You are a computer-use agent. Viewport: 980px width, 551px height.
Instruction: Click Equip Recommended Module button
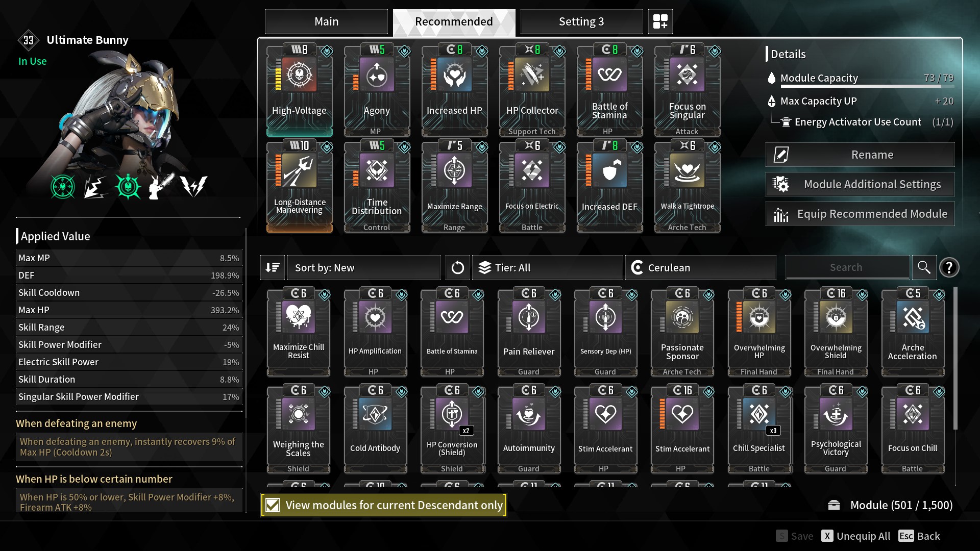[860, 214]
